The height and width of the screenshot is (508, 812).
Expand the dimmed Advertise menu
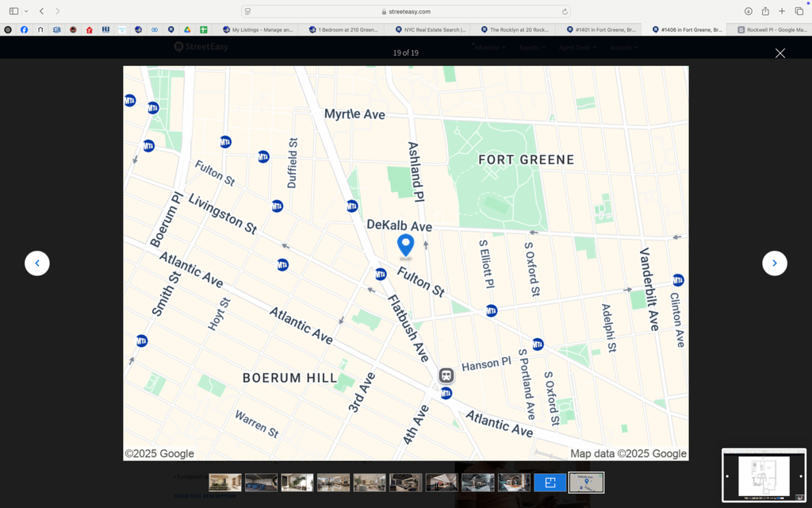(489, 47)
